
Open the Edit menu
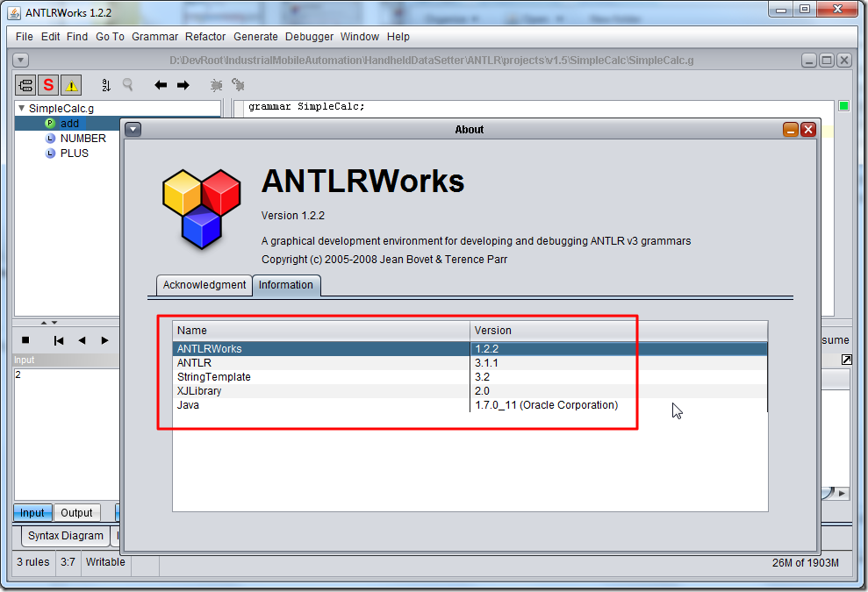pos(50,37)
